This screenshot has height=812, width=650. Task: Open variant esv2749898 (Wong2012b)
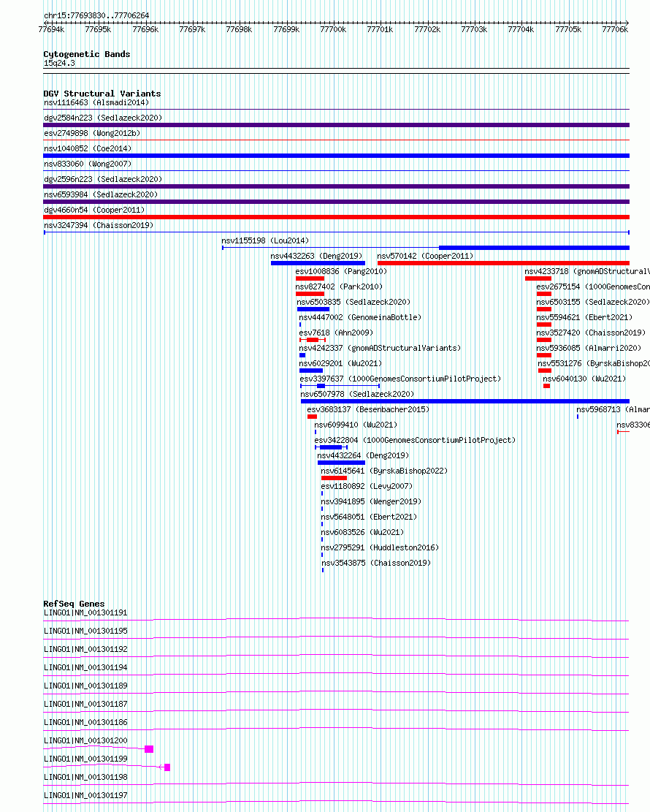92,133
